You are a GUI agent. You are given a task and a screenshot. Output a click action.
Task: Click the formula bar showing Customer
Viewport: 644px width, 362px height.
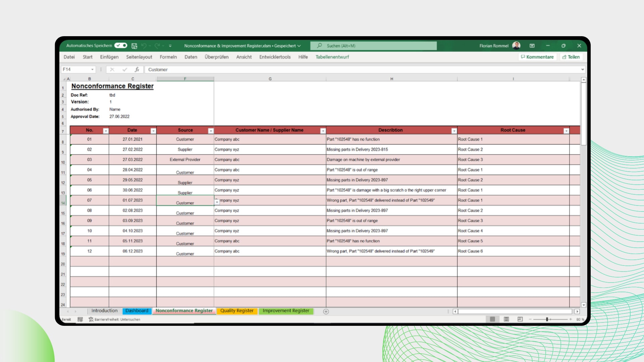click(362, 70)
